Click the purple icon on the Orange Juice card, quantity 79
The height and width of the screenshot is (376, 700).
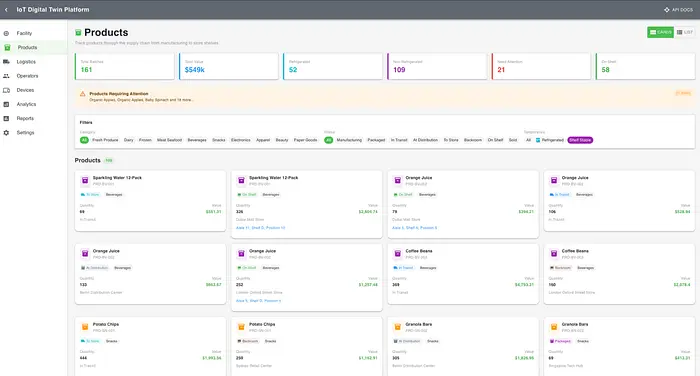tap(397, 180)
